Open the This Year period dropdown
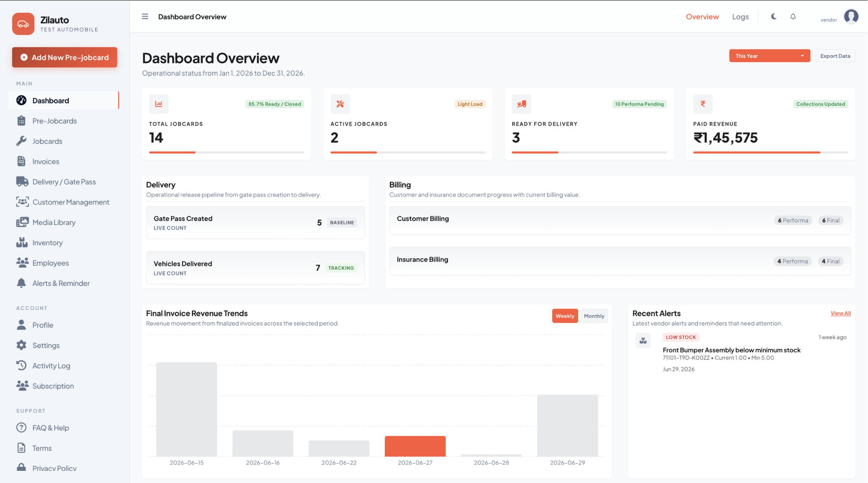Image resolution: width=868 pixels, height=483 pixels. click(x=769, y=56)
